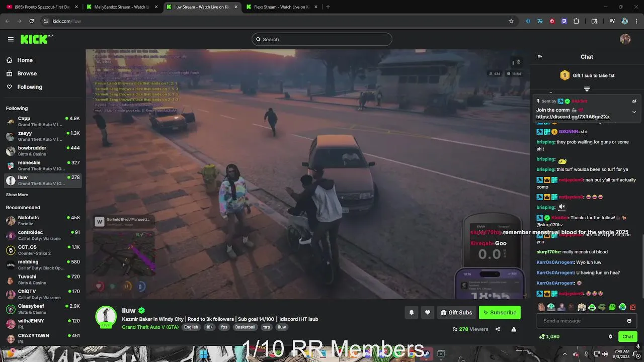This screenshot has width=644, height=362.
Task: Click the Gift 1 sub leaderboard banner
Action: click(587, 75)
